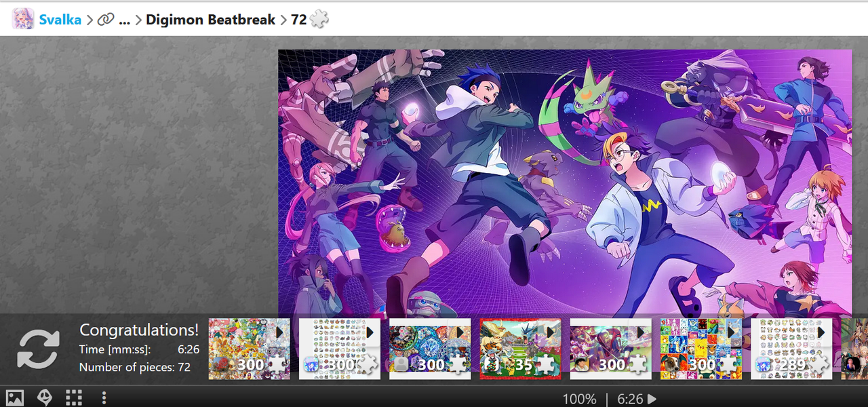
Task: Open the three-dot more options menu
Action: click(104, 398)
